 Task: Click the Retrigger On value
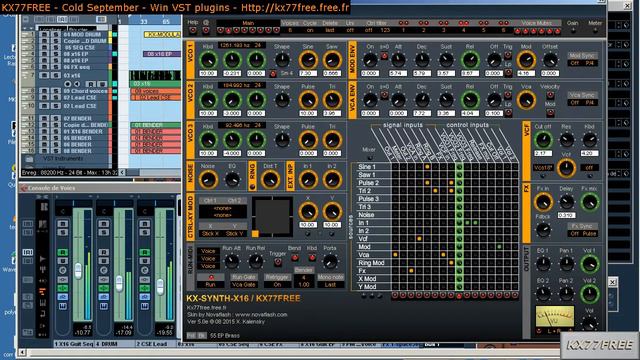[x=278, y=284]
